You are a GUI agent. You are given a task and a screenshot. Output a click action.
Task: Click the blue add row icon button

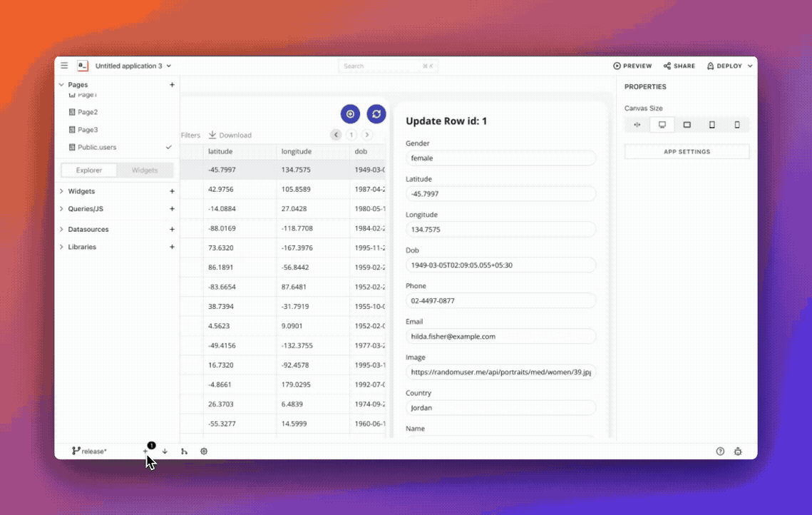tap(350, 114)
